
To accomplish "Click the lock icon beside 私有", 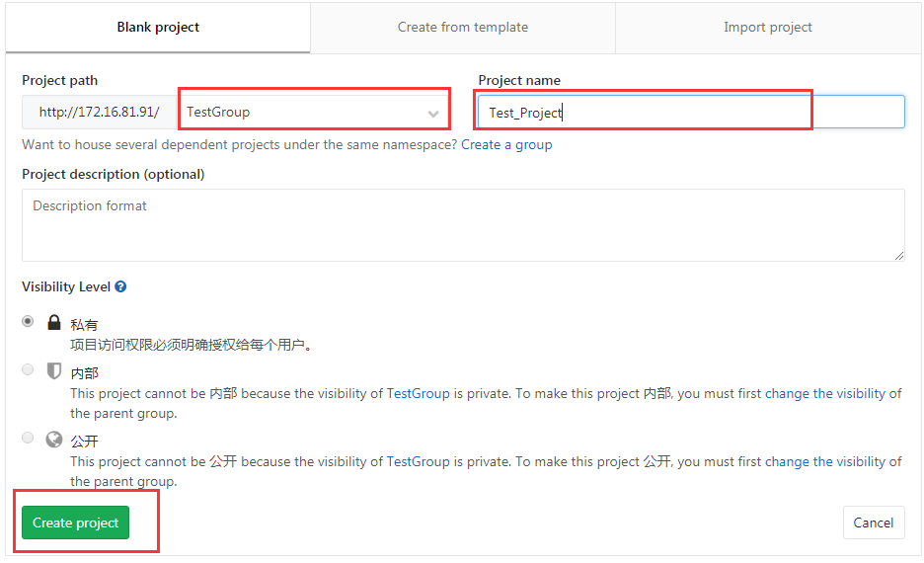I will (54, 322).
